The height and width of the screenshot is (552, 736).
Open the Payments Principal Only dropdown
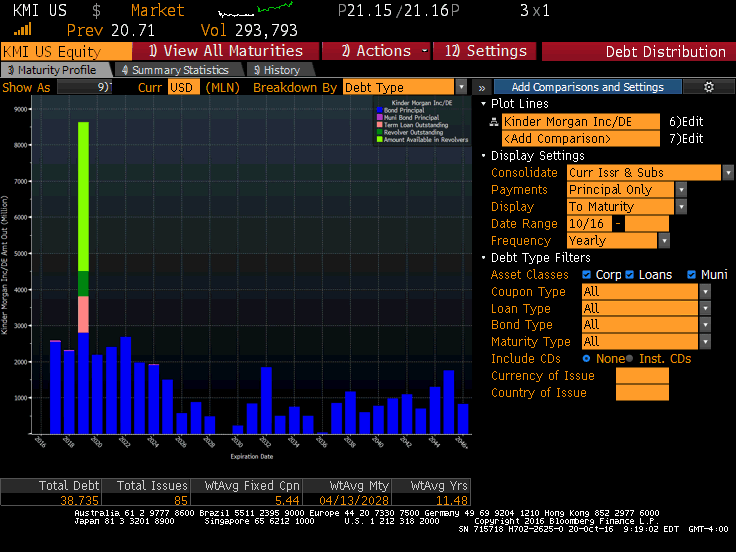pos(681,190)
